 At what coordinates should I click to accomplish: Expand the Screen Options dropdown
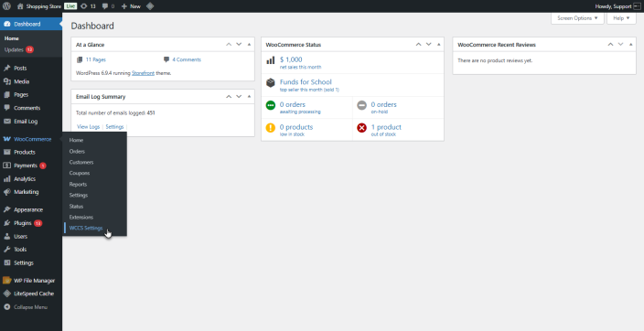point(577,18)
